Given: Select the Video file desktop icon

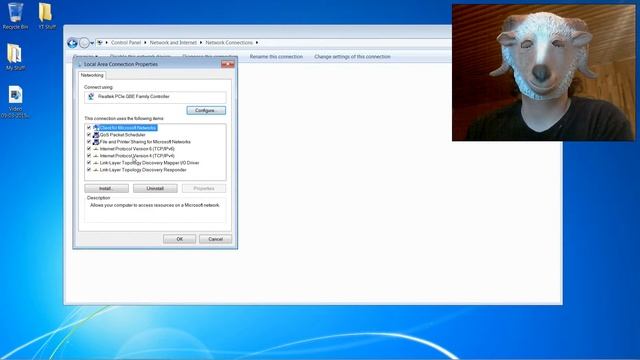Looking at the screenshot, I should click(15, 102).
